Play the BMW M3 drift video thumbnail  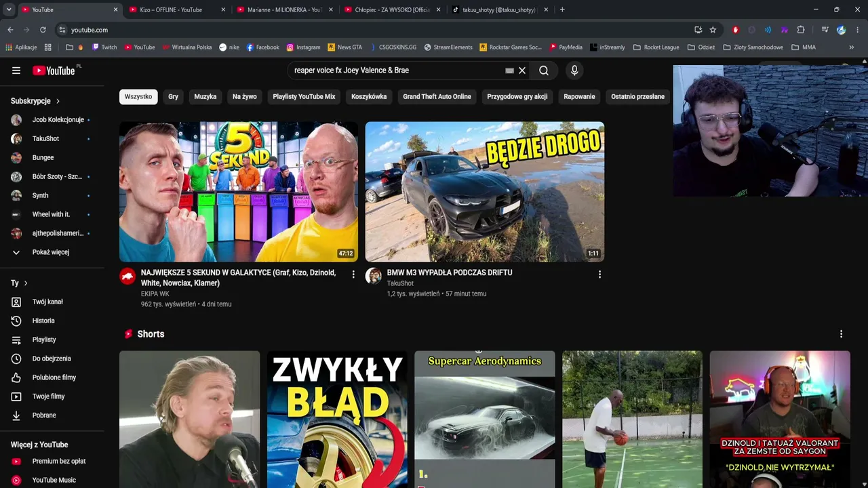tap(485, 192)
